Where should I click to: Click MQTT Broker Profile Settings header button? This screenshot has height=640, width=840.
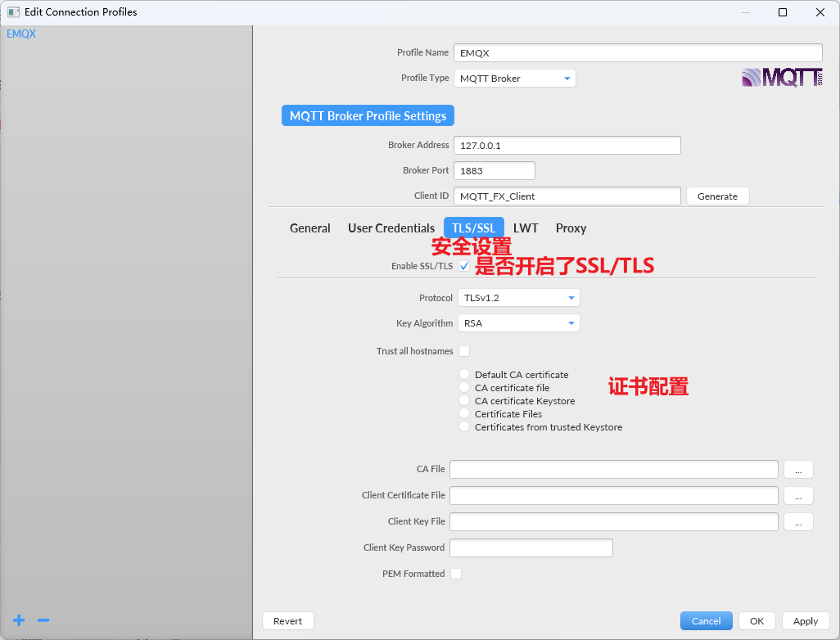[368, 115]
